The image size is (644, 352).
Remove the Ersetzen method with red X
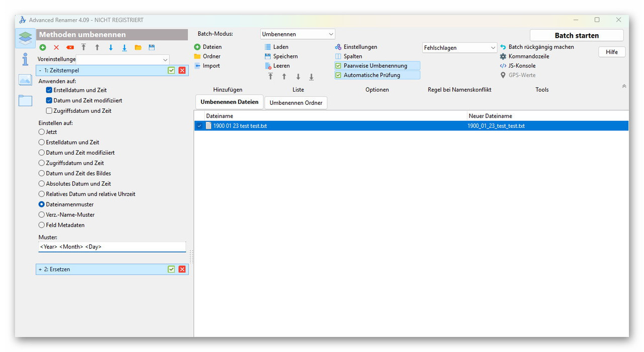coord(182,269)
